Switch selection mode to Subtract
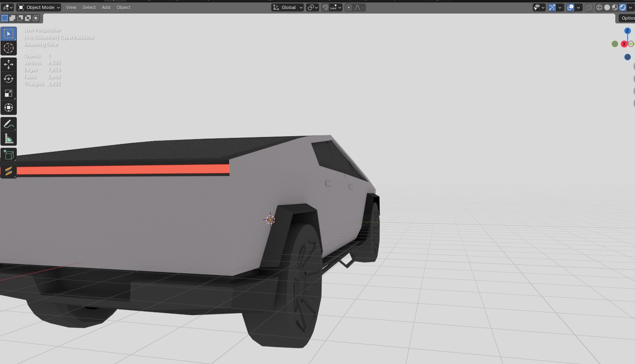Viewport: 635px width, 364px height. pyautogui.click(x=20, y=18)
